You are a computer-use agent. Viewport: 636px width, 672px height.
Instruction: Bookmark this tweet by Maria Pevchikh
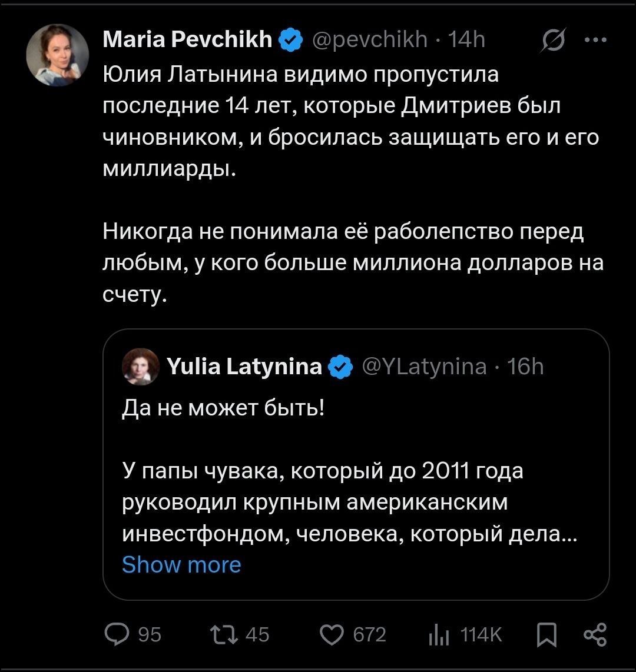click(x=547, y=634)
